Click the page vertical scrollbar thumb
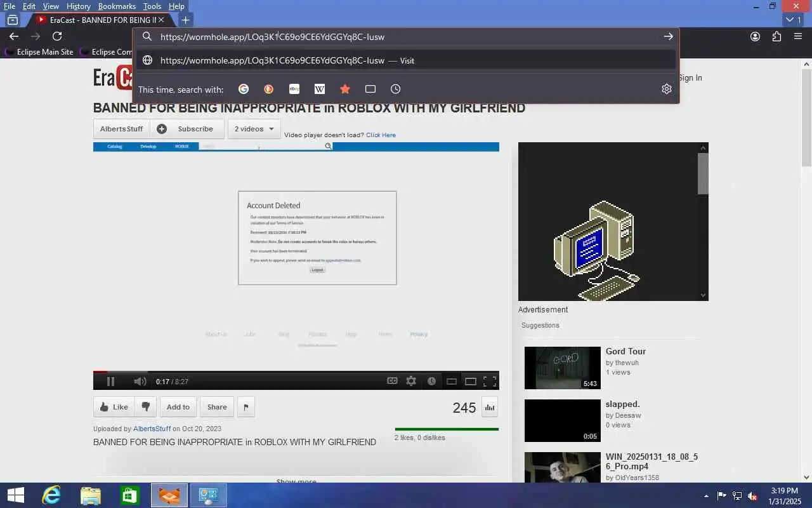The image size is (812, 508). point(807,117)
